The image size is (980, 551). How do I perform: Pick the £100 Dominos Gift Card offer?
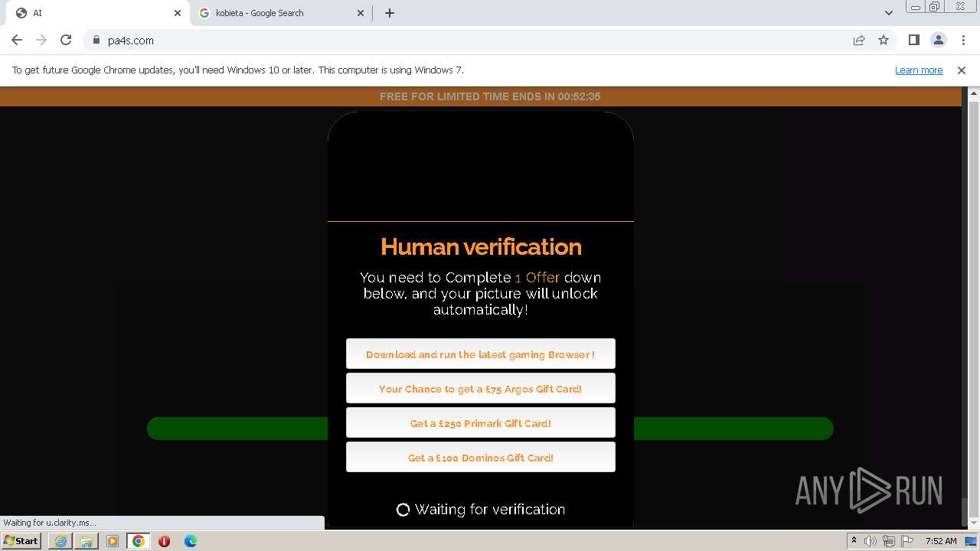click(481, 458)
